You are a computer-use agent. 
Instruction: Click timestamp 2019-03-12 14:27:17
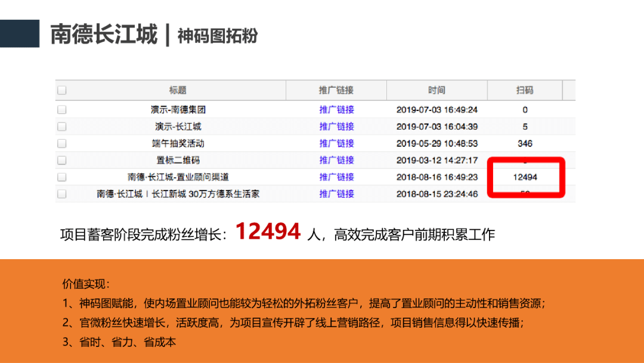437,161
